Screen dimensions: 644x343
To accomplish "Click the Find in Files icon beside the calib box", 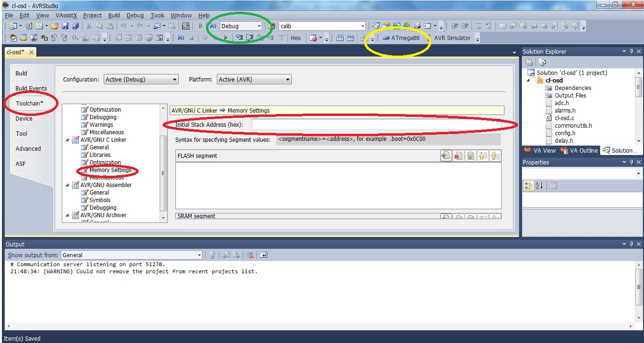I will [x=272, y=26].
